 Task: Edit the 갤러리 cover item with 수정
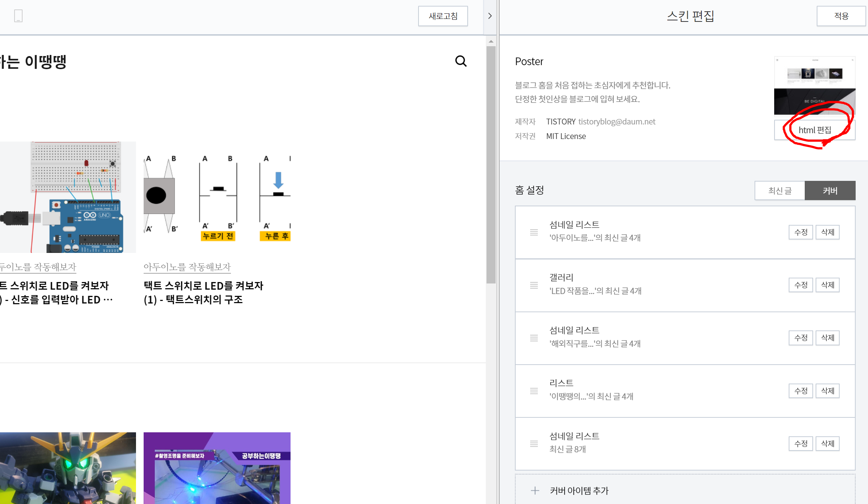(x=800, y=285)
